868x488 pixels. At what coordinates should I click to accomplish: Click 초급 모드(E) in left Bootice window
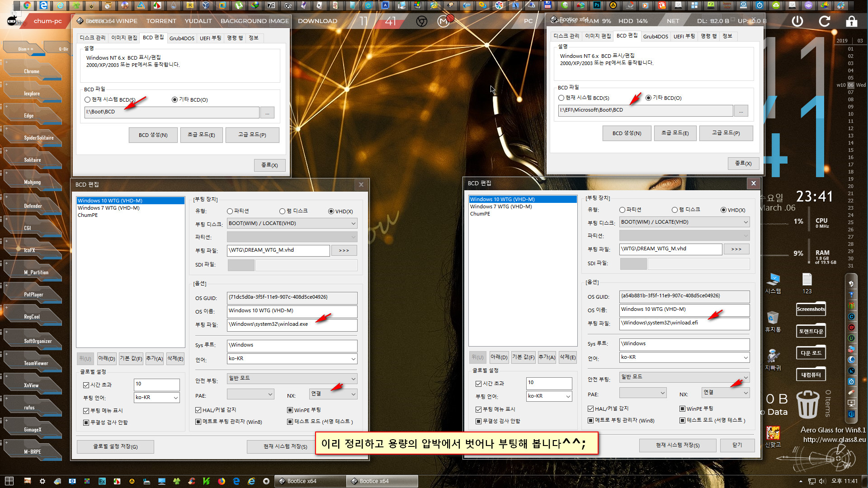click(x=201, y=135)
